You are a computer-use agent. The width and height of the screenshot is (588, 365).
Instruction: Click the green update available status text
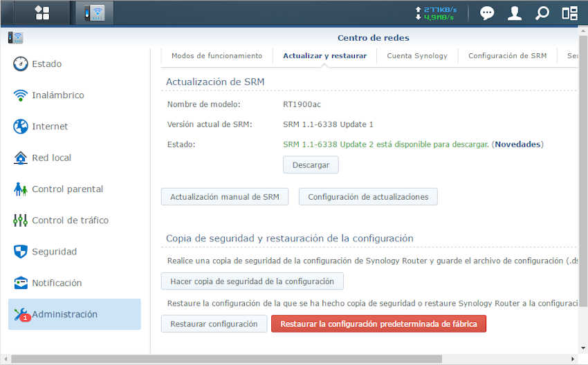(x=386, y=144)
